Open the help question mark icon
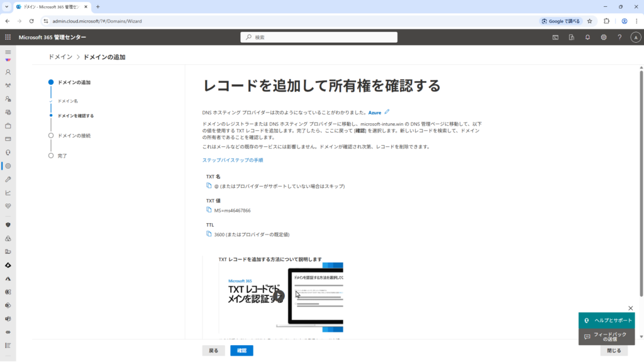Image resolution: width=644 pixels, height=362 pixels. click(x=619, y=37)
